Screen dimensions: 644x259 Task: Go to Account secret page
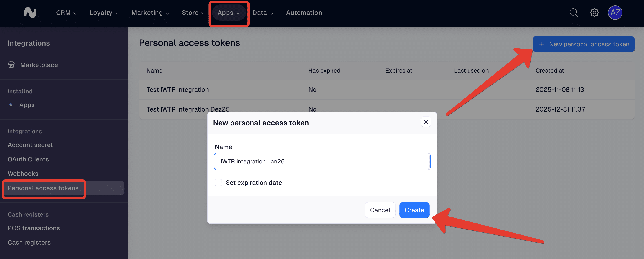click(x=30, y=145)
